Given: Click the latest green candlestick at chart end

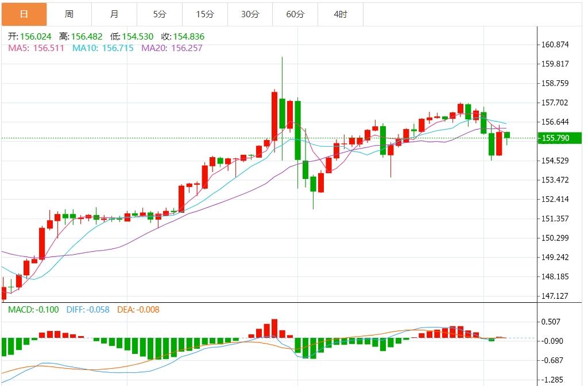Looking at the screenshot, I should click(x=507, y=135).
